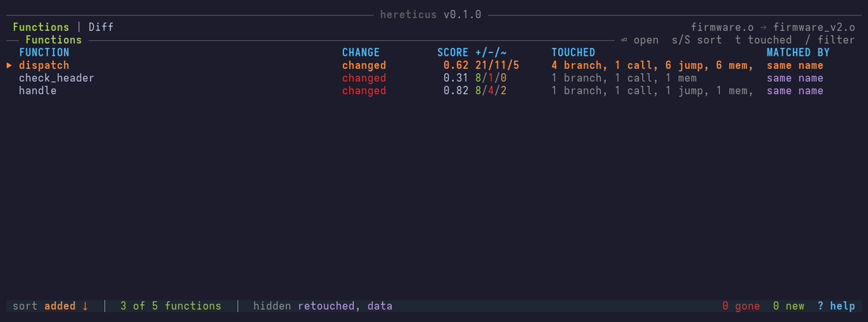Screen dimensions: 868x322
Task: Click the FUNCTION column header
Action: tap(44, 53)
